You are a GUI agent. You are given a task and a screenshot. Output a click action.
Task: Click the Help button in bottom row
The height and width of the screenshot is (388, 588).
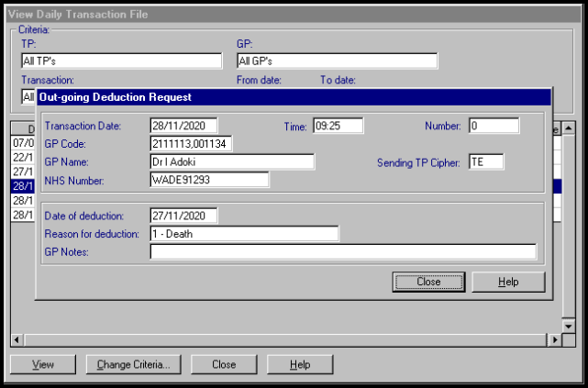coord(300,364)
